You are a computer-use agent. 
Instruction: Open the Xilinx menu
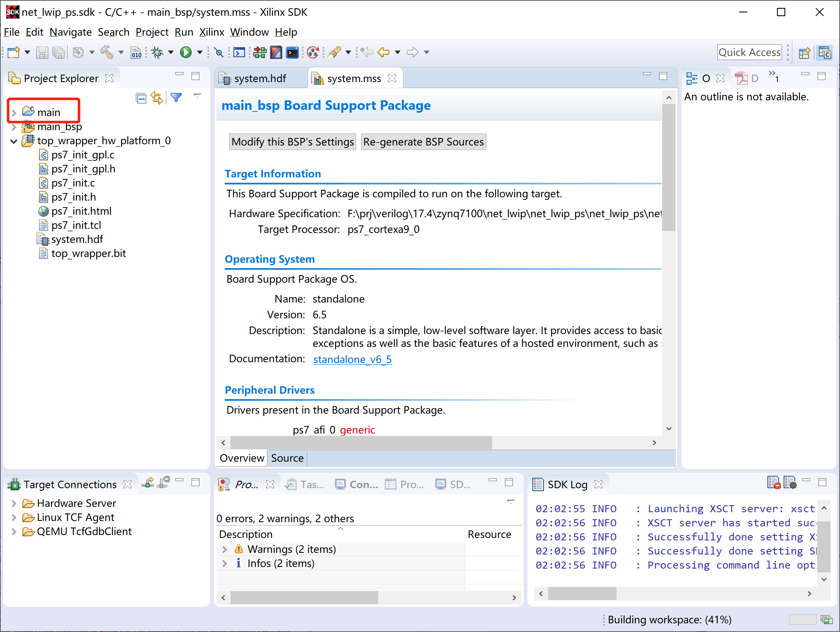211,32
